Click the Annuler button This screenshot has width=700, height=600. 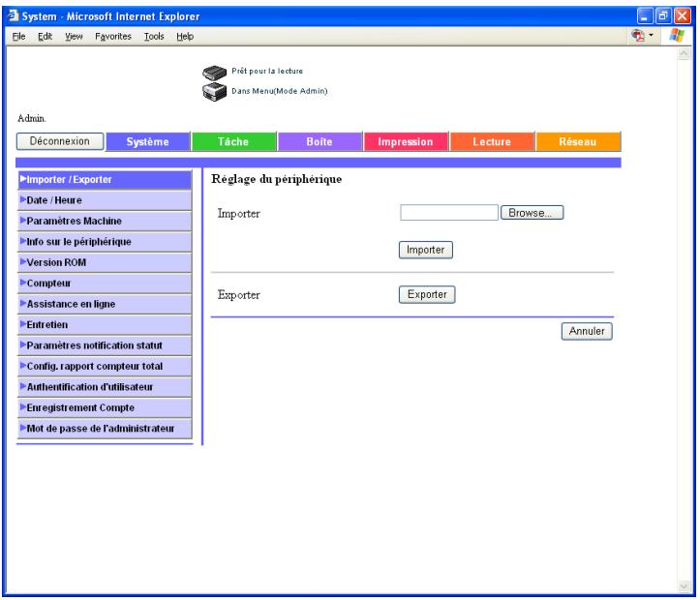[587, 331]
